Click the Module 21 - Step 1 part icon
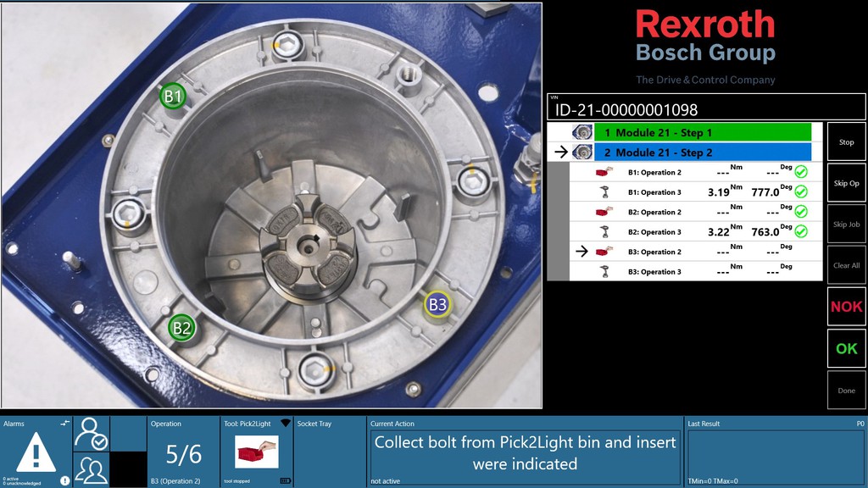Image resolution: width=868 pixels, height=488 pixels. tap(582, 132)
